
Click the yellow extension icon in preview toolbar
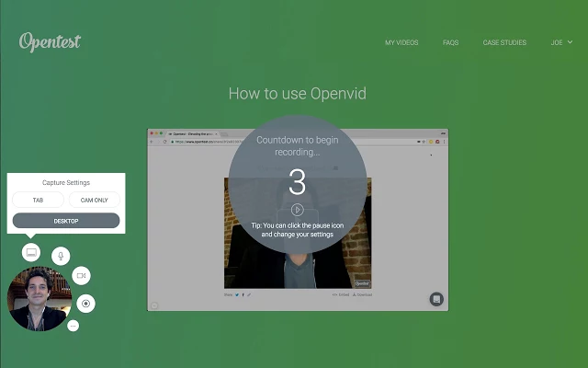point(431,142)
